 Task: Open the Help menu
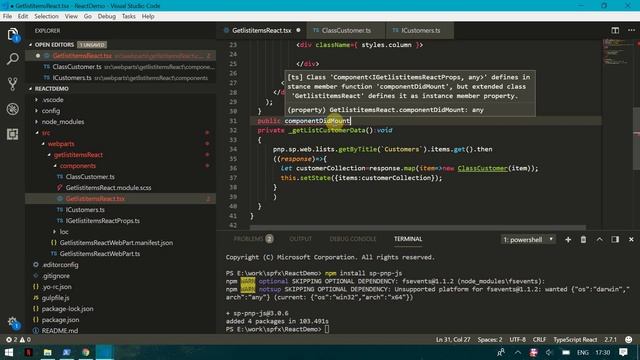click(x=148, y=16)
